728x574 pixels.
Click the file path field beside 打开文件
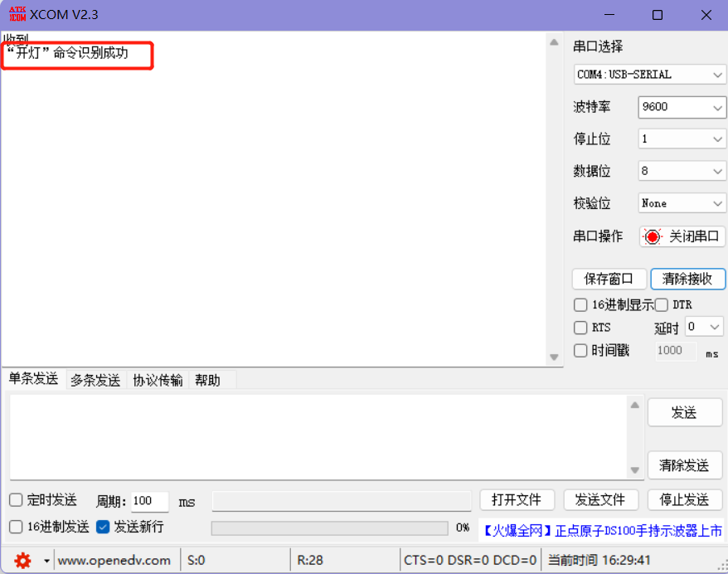click(x=342, y=501)
